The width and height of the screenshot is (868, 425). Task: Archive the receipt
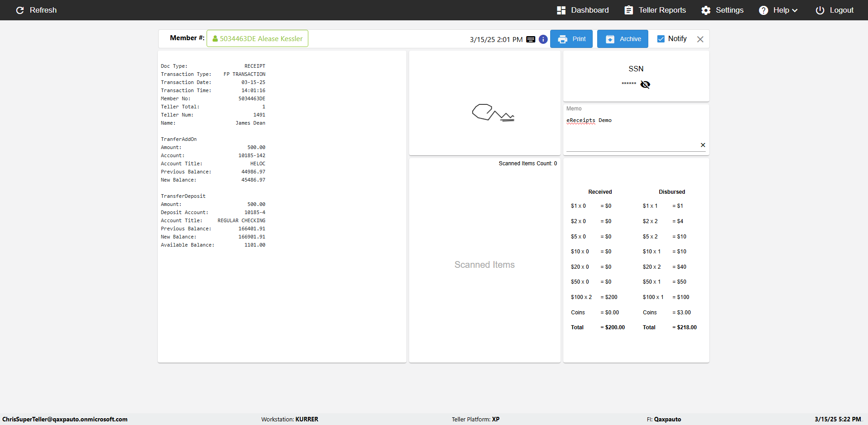623,39
